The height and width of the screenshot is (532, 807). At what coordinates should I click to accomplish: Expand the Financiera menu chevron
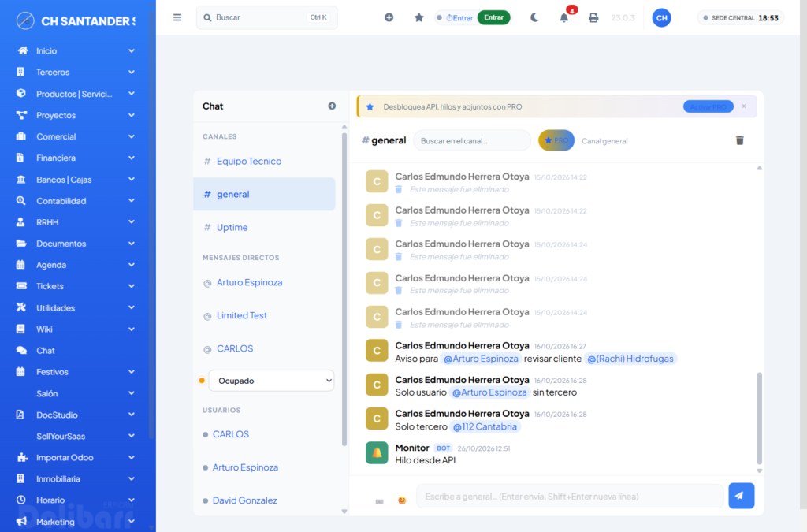tap(132, 158)
